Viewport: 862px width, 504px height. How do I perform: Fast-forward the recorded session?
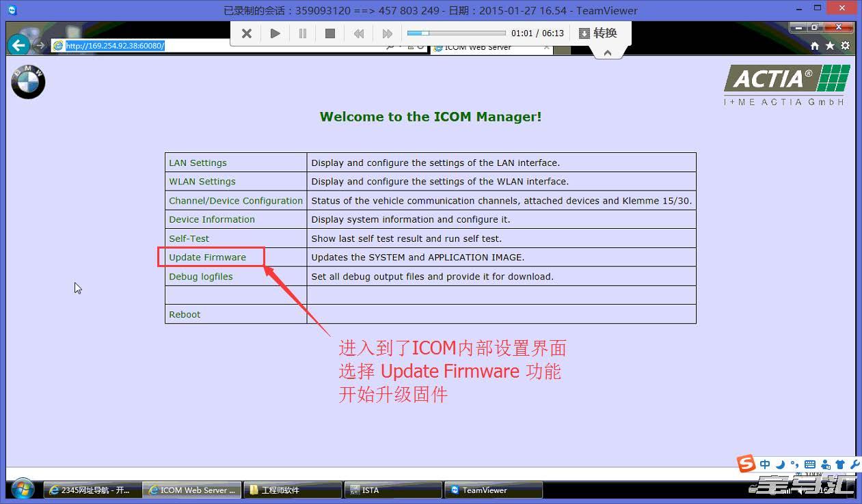(x=387, y=33)
